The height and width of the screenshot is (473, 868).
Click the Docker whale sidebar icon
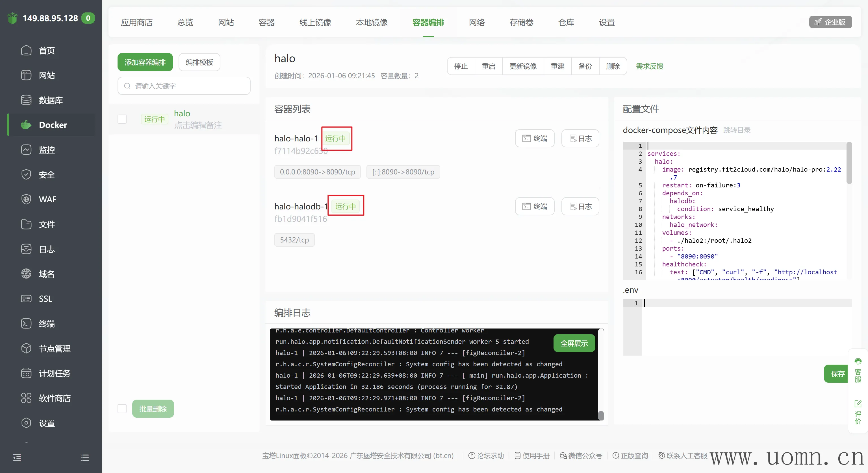(26, 125)
